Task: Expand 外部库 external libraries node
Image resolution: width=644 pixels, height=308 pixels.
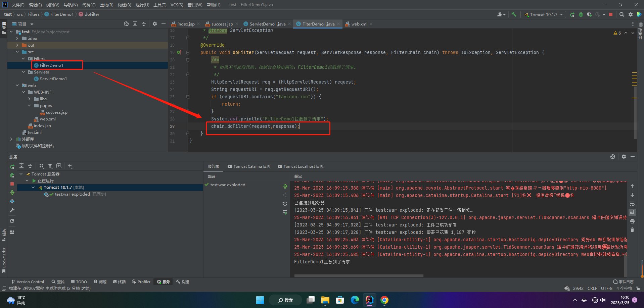Action: pos(11,139)
